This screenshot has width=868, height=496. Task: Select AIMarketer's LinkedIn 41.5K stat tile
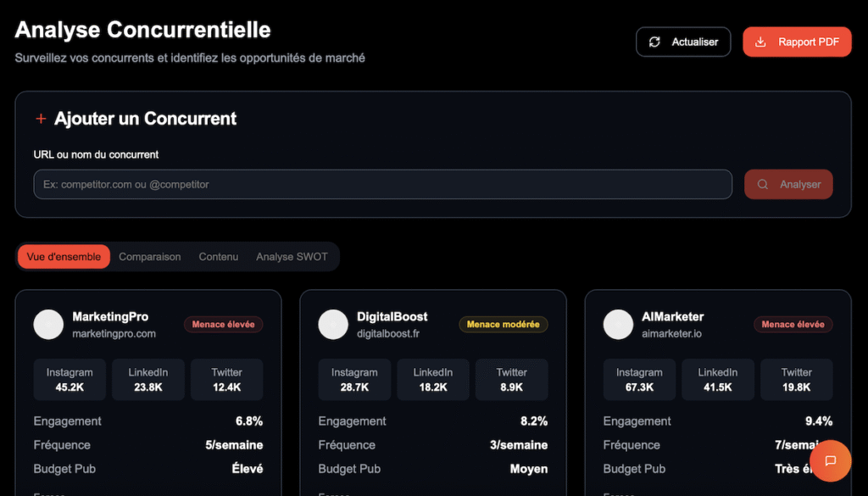pos(718,380)
